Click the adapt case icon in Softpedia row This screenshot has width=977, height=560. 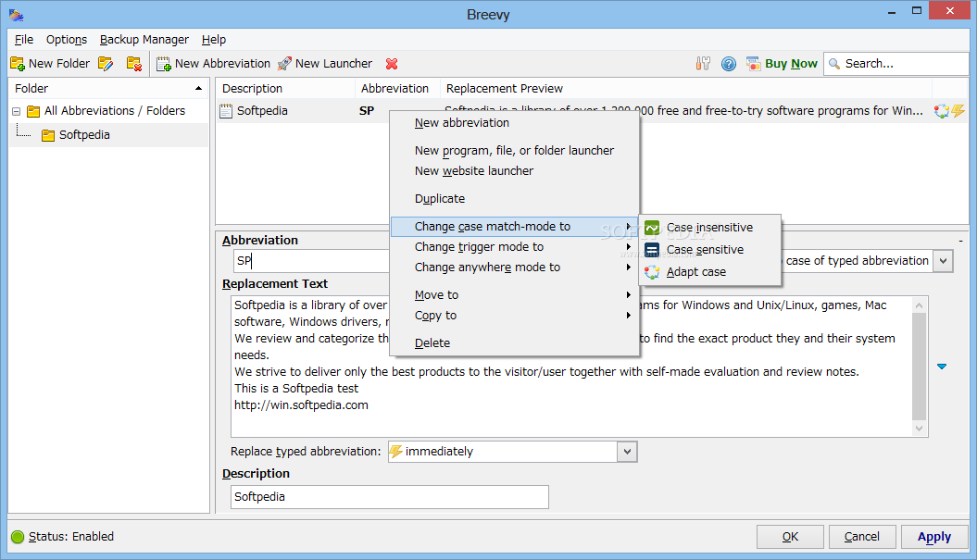(942, 111)
